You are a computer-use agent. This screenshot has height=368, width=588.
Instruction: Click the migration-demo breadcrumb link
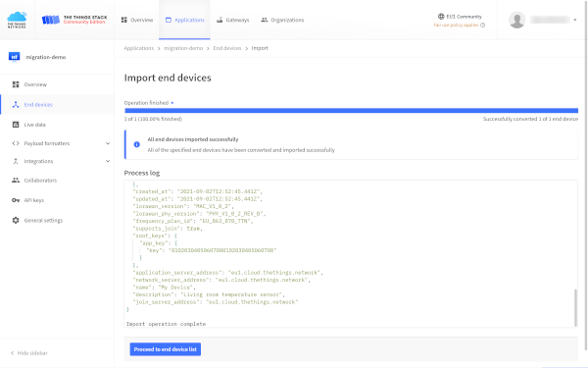[x=183, y=48]
